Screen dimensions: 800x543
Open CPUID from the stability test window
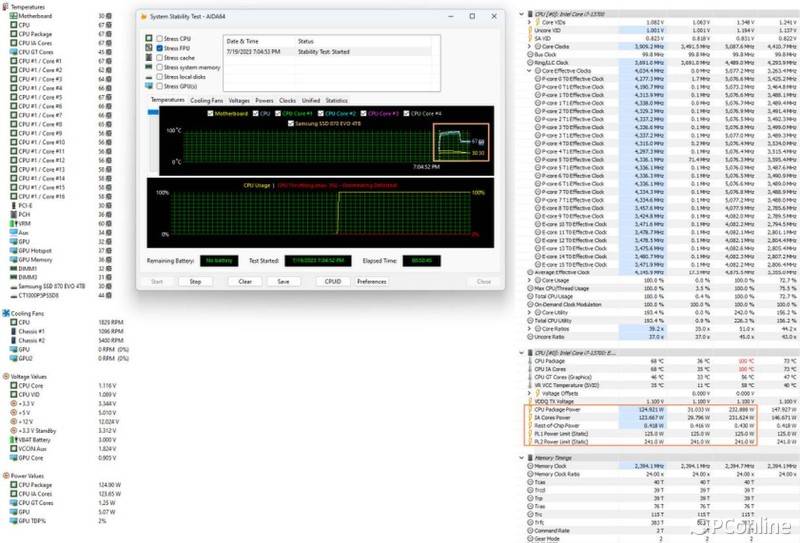(333, 281)
